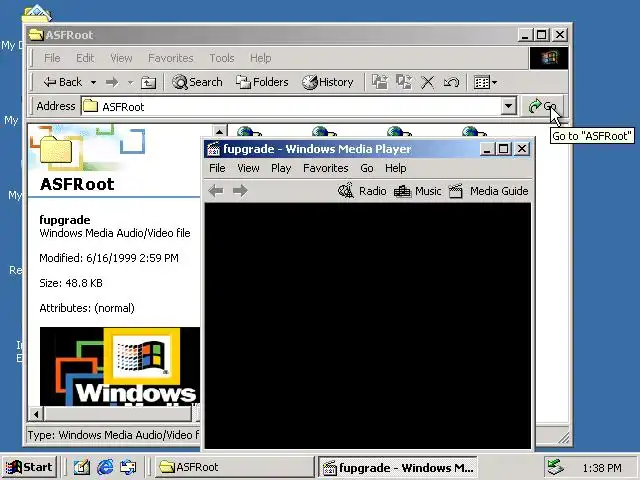
Task: Open the File menu in ASFRoot window
Action: coord(52,58)
